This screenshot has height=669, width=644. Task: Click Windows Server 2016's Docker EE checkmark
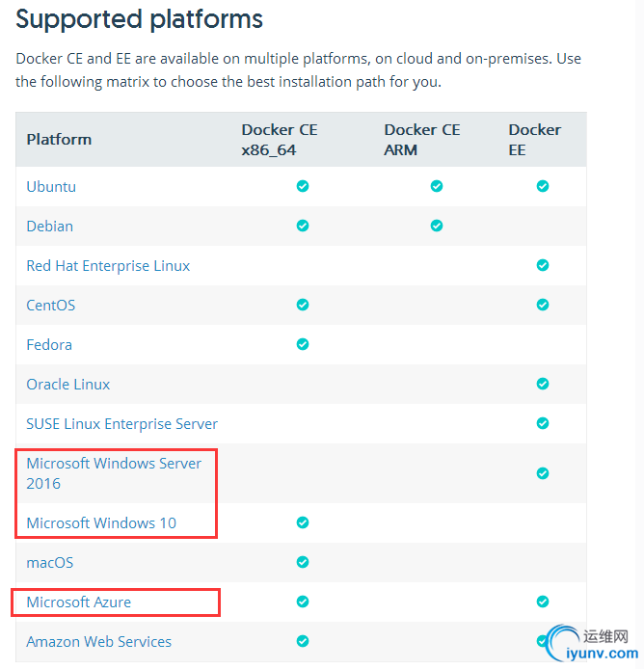(x=543, y=473)
